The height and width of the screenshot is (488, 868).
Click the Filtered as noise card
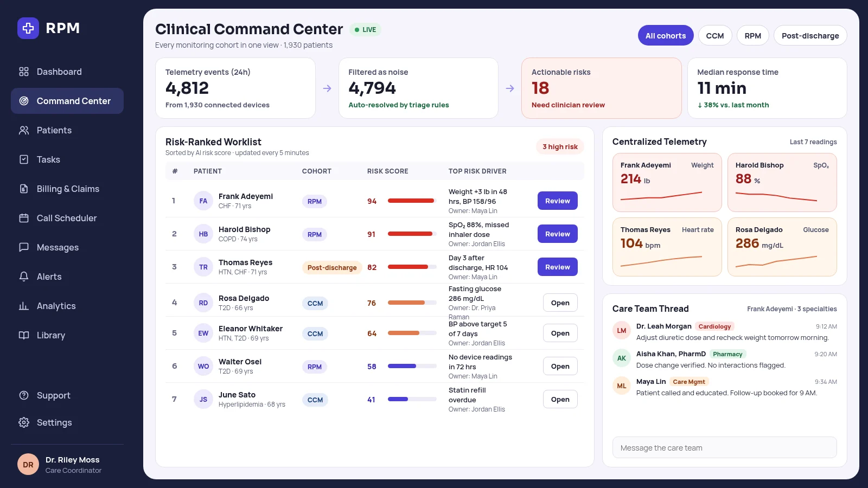click(418, 88)
